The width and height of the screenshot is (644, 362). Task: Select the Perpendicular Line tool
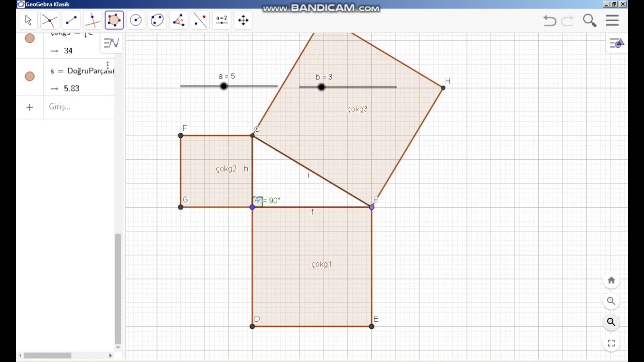(x=93, y=21)
